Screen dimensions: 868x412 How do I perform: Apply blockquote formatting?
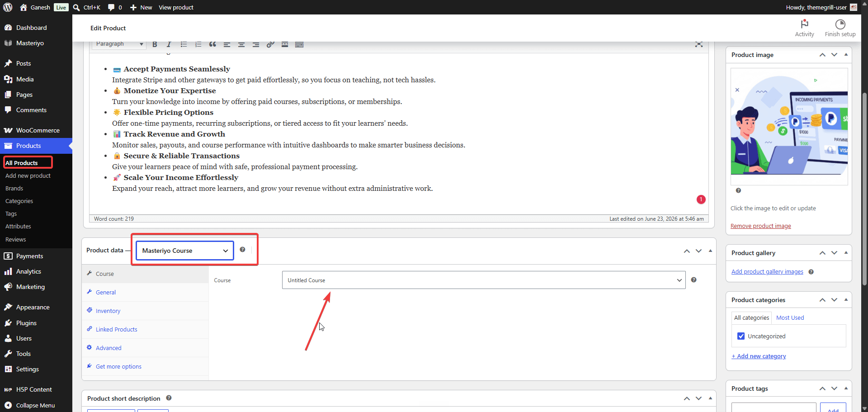(212, 44)
